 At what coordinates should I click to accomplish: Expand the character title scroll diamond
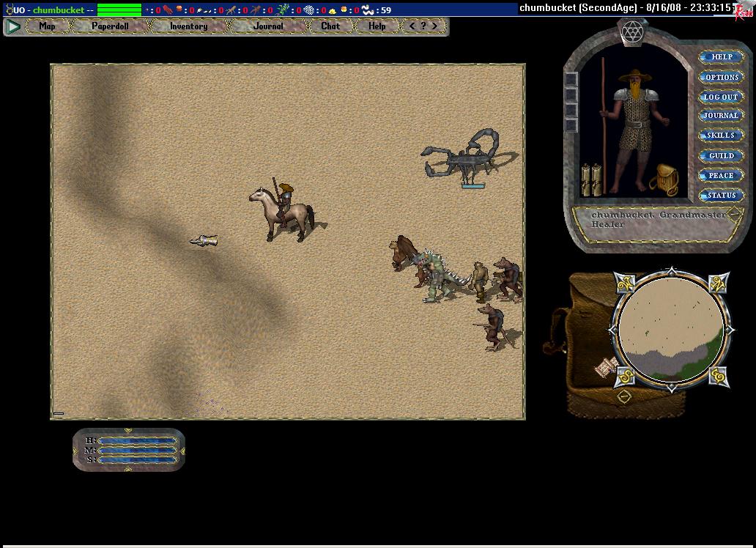[x=733, y=214]
